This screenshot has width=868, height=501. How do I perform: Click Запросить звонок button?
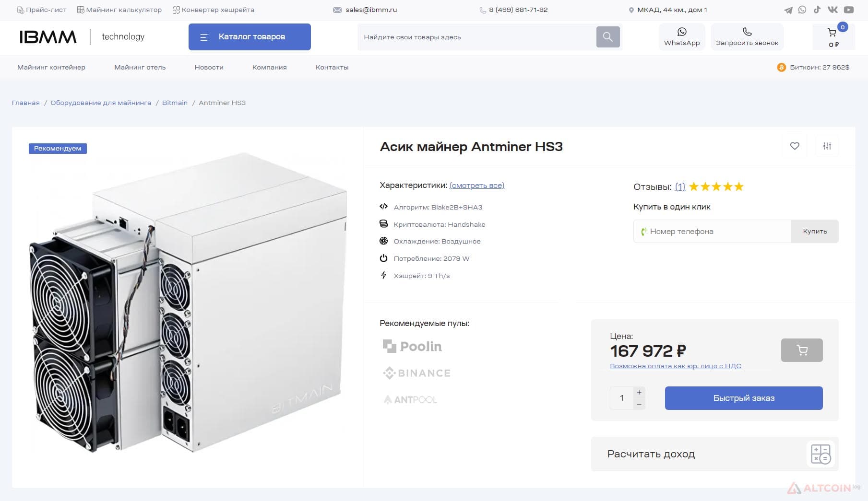[747, 37]
